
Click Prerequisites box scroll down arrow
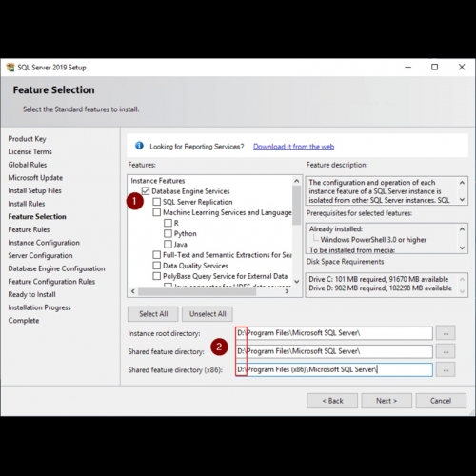click(462, 248)
